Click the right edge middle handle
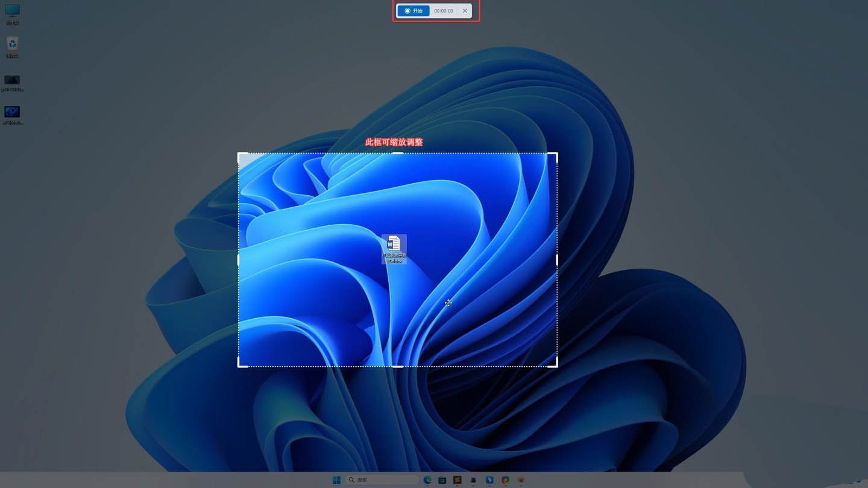 click(556, 260)
